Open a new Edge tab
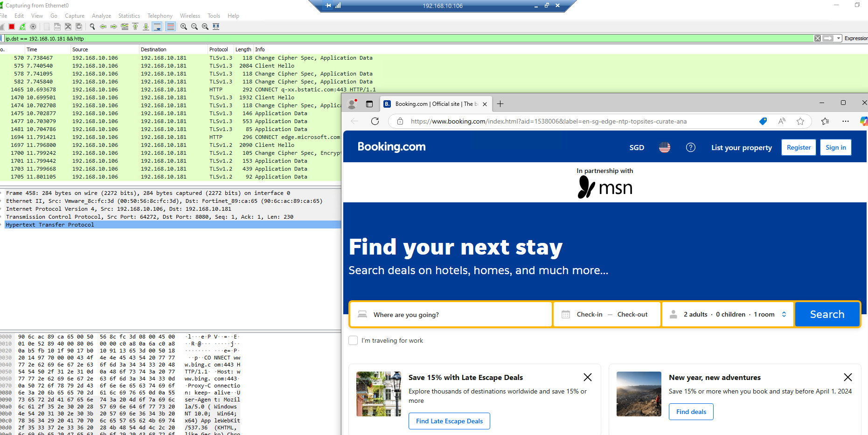 click(x=500, y=104)
